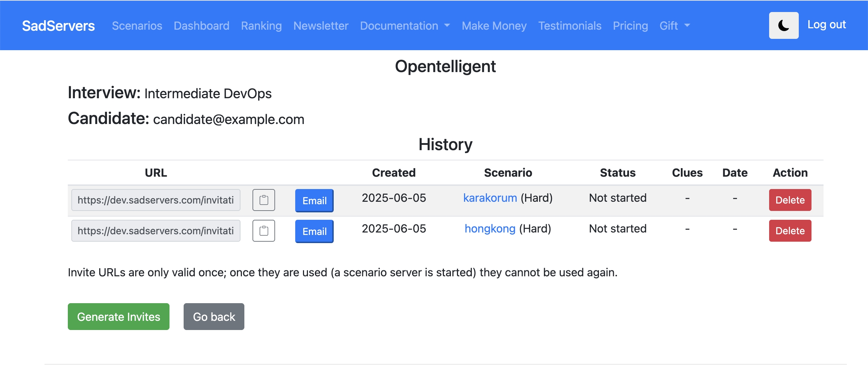
Task: Click the Scenario column header
Action: coord(508,173)
